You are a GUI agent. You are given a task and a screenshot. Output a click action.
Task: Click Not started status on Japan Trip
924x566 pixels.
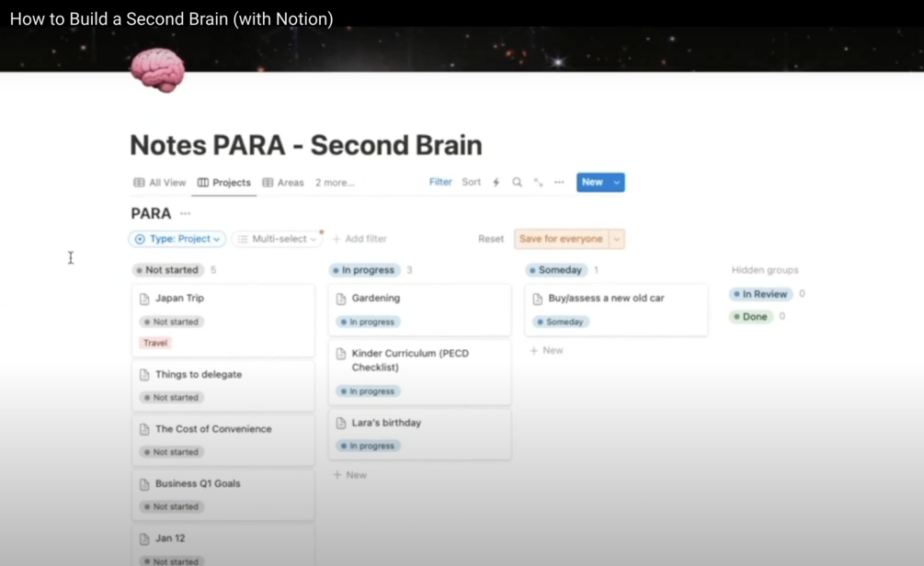pyautogui.click(x=172, y=323)
